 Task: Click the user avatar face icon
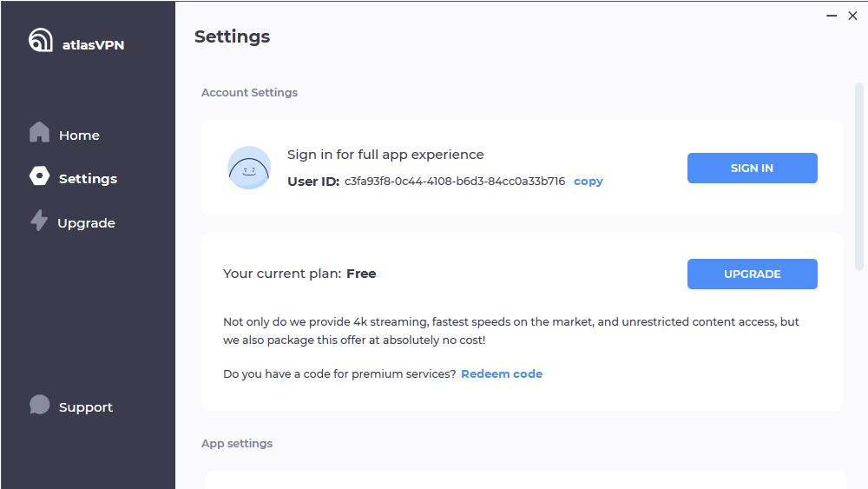click(x=249, y=168)
